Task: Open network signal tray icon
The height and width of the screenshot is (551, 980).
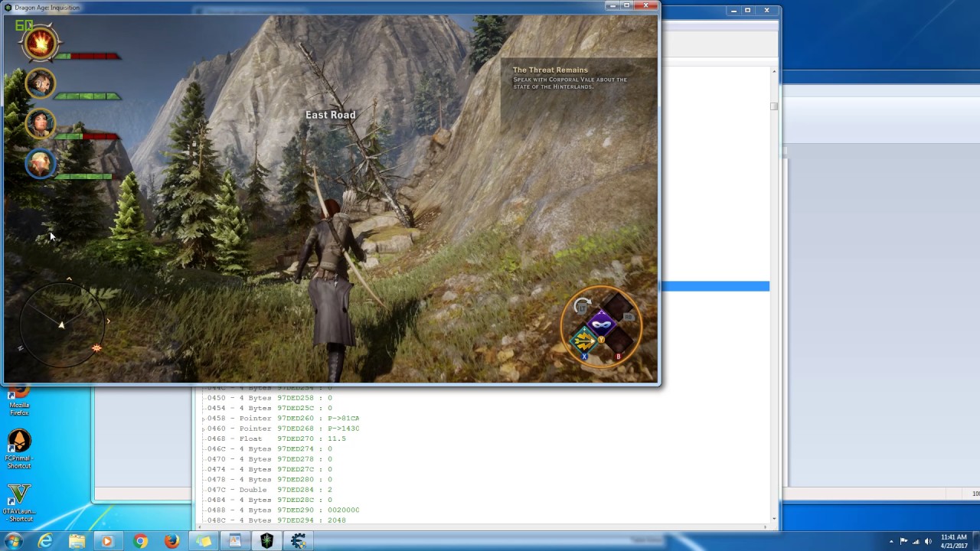Action: click(916, 542)
